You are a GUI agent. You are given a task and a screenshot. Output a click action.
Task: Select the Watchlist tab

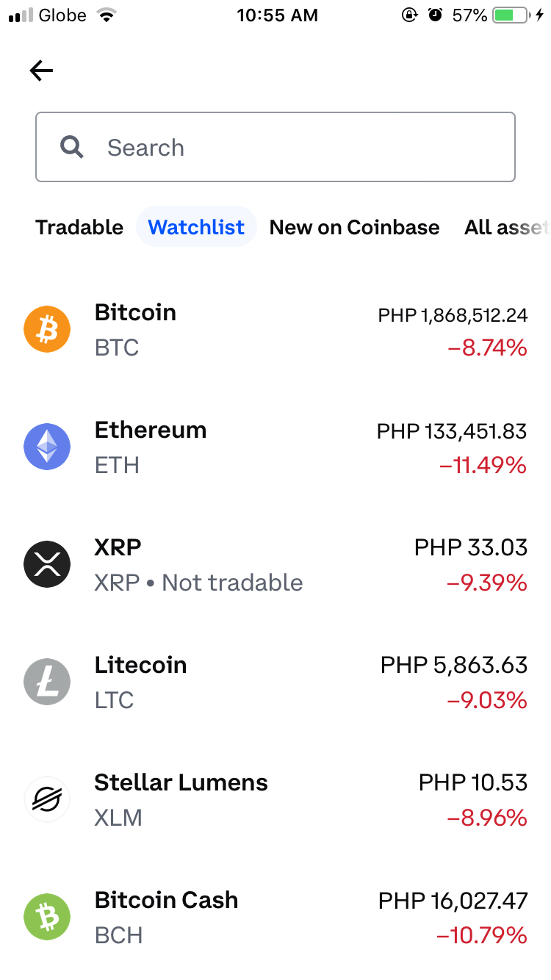point(196,227)
